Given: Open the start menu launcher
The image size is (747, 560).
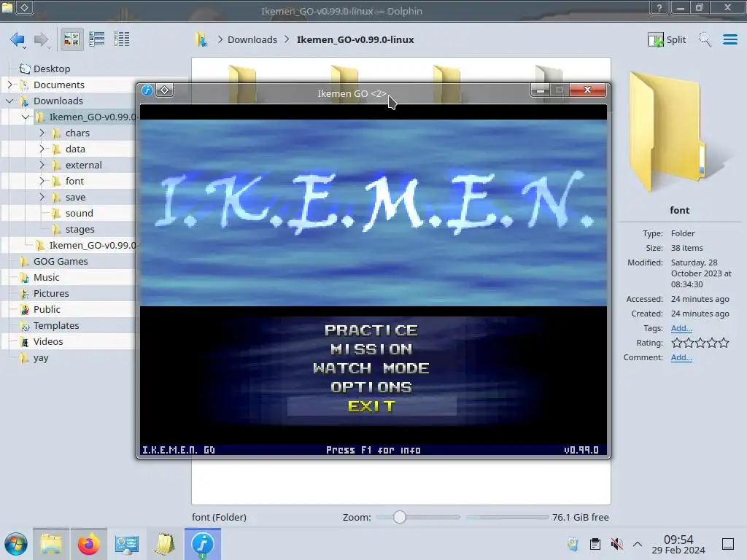Looking at the screenshot, I should click(x=16, y=544).
